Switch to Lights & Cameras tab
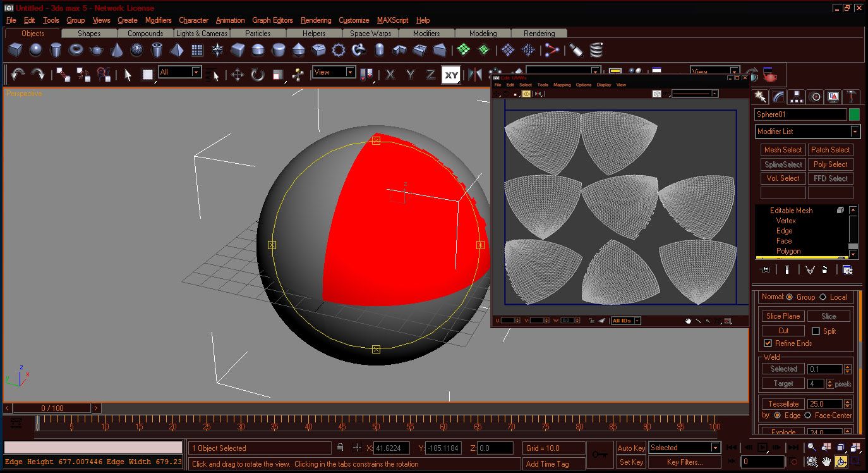Screen dimensions: 868x473 [202, 34]
